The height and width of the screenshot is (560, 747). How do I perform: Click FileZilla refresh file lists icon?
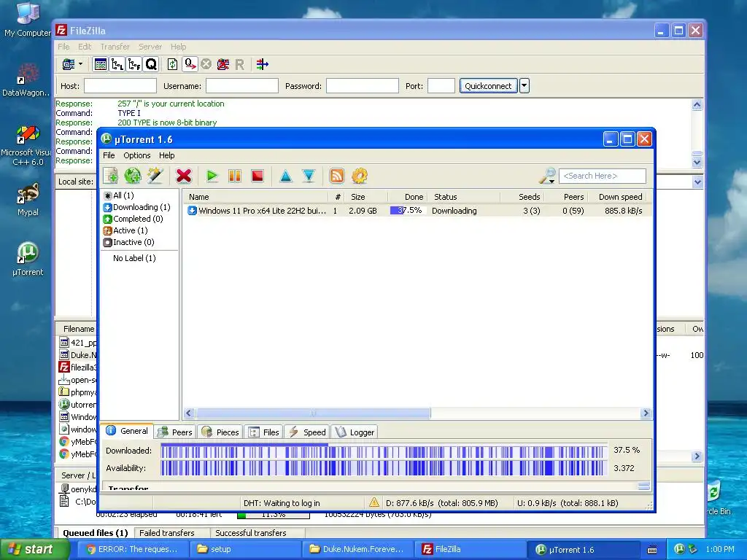click(172, 64)
